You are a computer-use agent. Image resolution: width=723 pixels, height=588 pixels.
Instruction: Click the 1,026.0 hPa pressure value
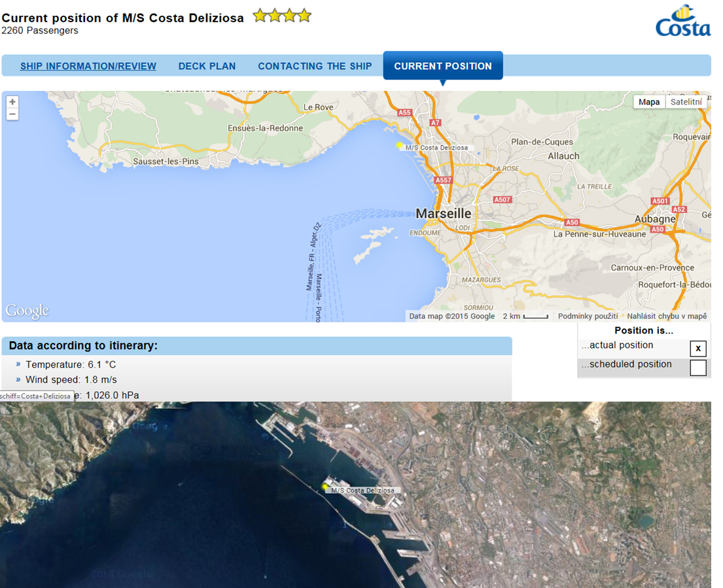pyautogui.click(x=112, y=395)
